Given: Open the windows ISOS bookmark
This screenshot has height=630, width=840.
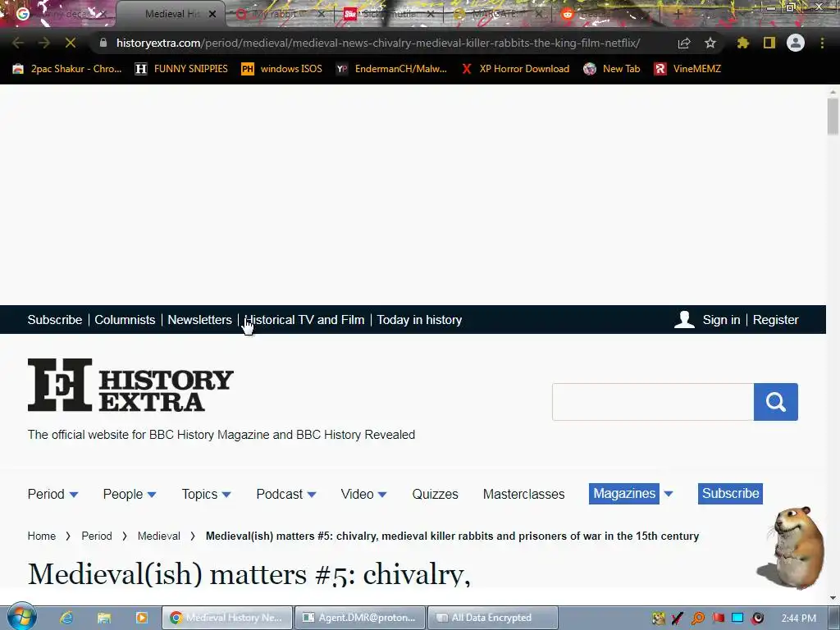Looking at the screenshot, I should tap(282, 69).
